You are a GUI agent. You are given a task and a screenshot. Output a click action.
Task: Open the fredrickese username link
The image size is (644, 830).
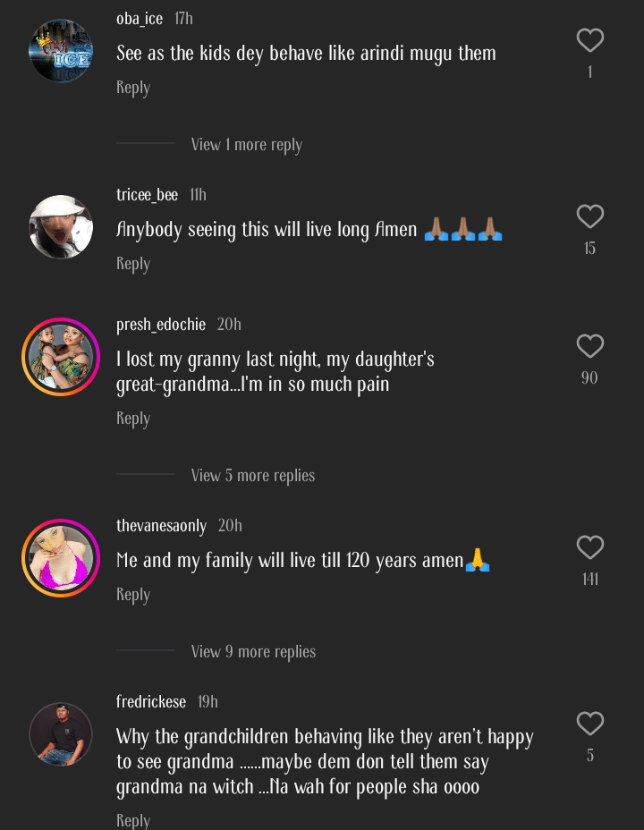point(151,702)
